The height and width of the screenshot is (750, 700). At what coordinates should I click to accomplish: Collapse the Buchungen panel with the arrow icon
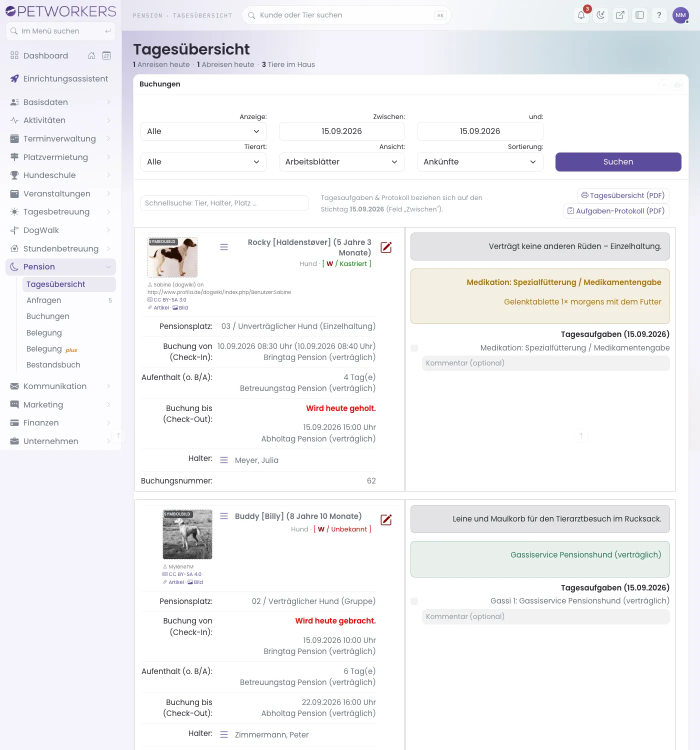pyautogui.click(x=664, y=85)
